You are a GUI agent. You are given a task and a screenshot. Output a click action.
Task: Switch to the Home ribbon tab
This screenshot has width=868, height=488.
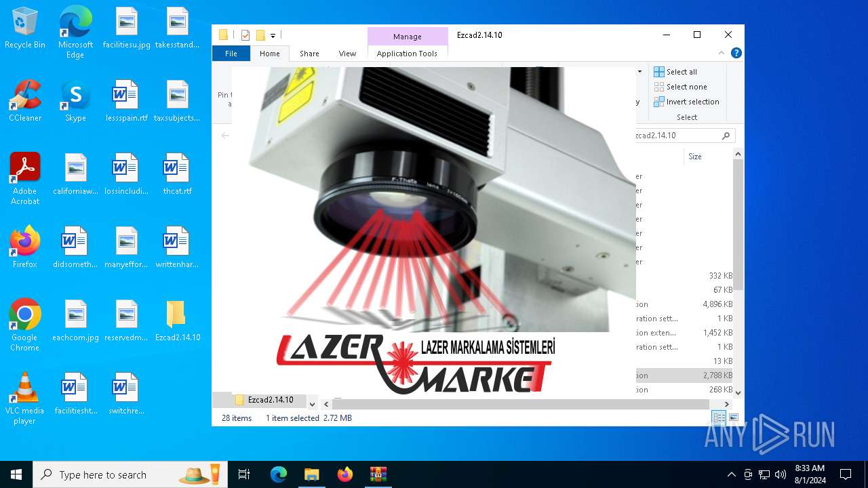(x=270, y=54)
